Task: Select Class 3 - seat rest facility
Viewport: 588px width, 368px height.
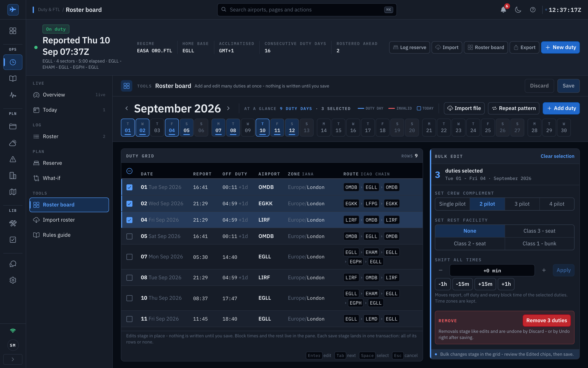Action: (x=539, y=231)
